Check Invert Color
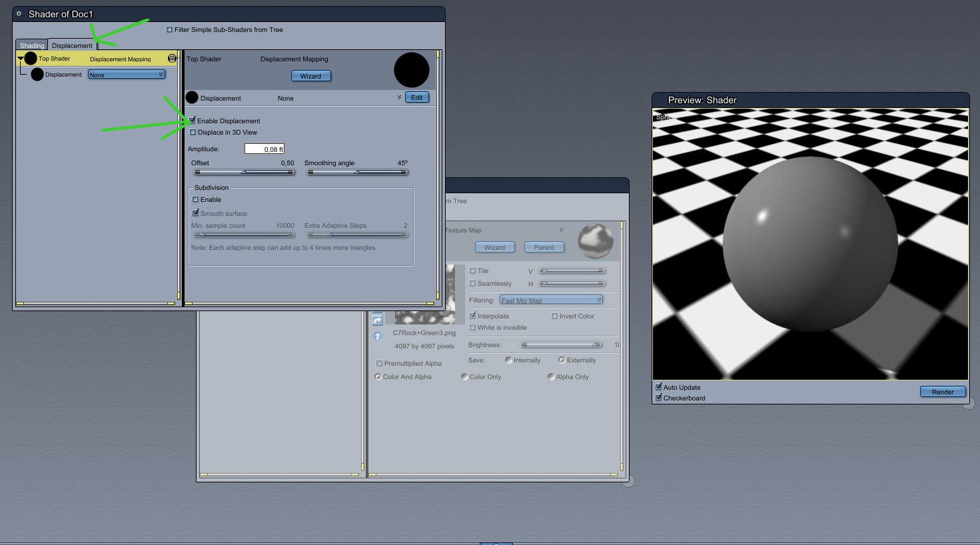Image resolution: width=980 pixels, height=545 pixels. (x=554, y=316)
